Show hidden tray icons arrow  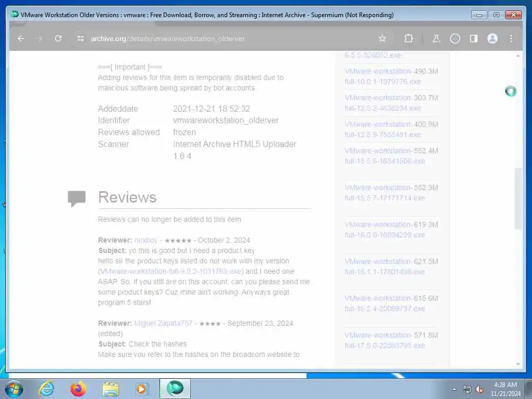point(454,389)
